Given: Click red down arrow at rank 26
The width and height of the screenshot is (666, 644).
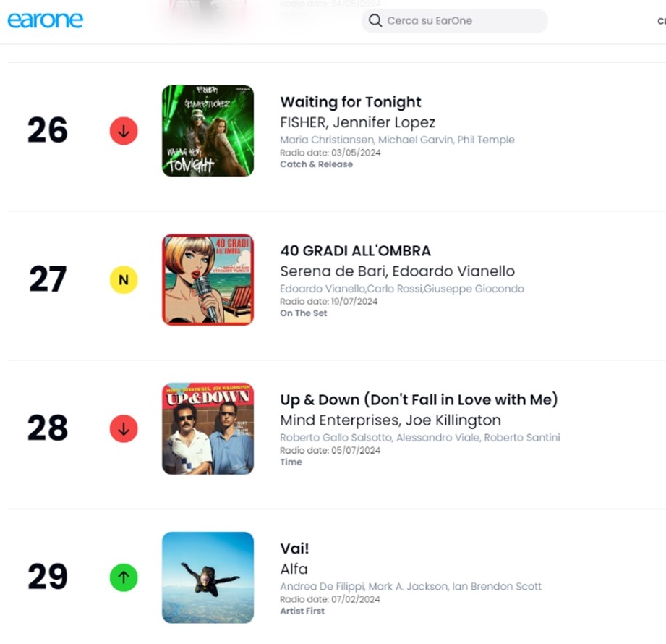Looking at the screenshot, I should coord(124,131).
